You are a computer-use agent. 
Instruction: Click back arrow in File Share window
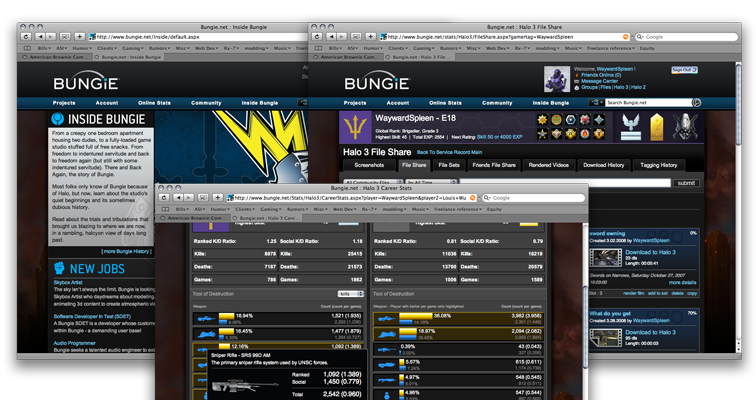[x=331, y=37]
